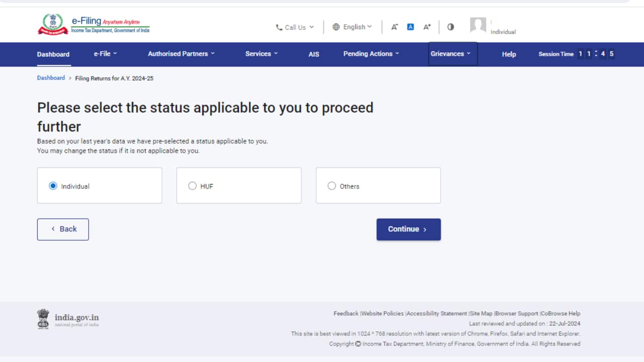The height and width of the screenshot is (362, 644).
Task: Click the user profile avatar
Action: (478, 25)
